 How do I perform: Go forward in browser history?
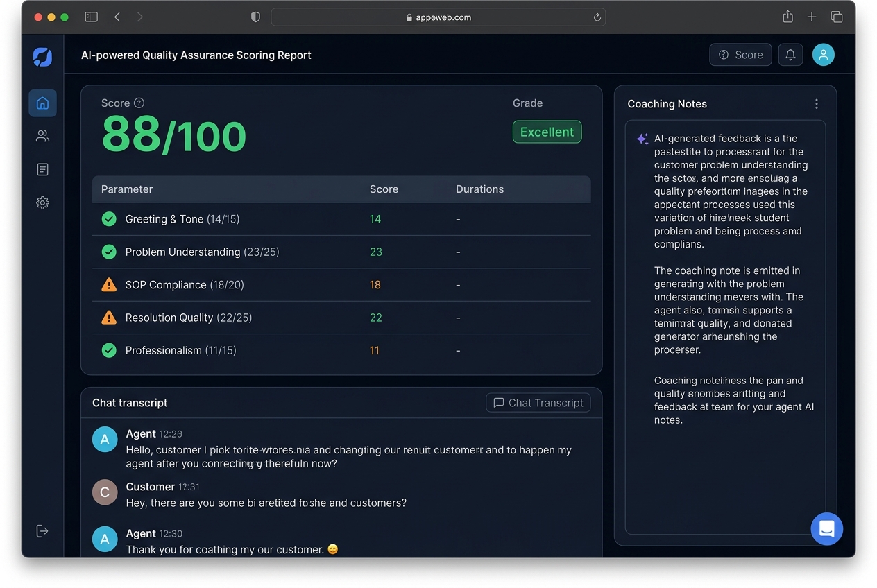140,17
